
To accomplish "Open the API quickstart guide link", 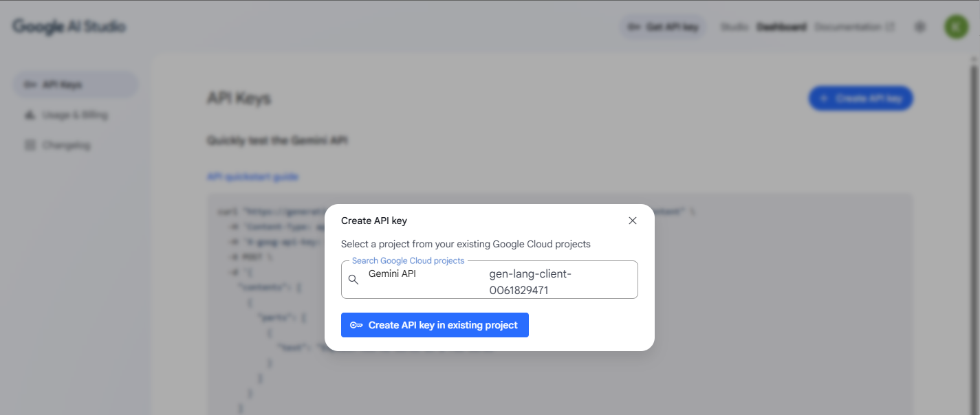I will tap(252, 177).
